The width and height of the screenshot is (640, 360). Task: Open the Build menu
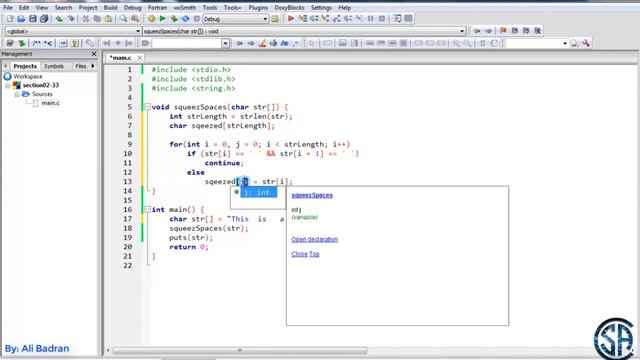pos(111,8)
